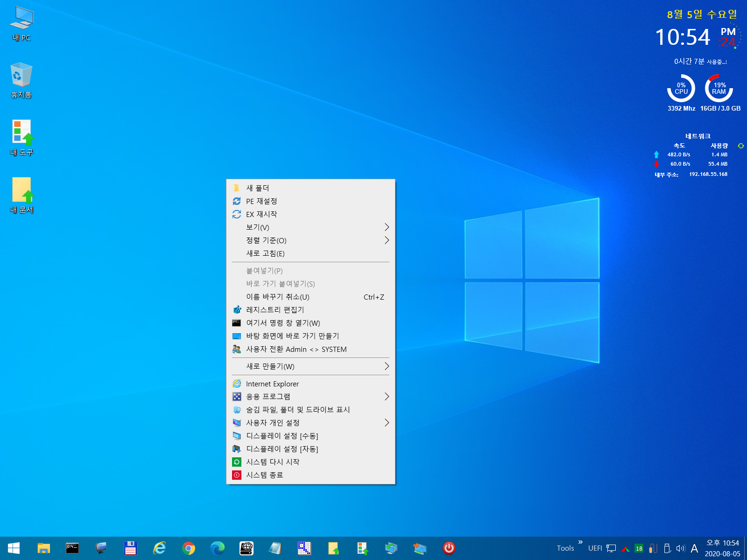Screen dimensions: 747x560
Task: Open 레지스트리 편집기 from the menu
Action: (x=311, y=310)
